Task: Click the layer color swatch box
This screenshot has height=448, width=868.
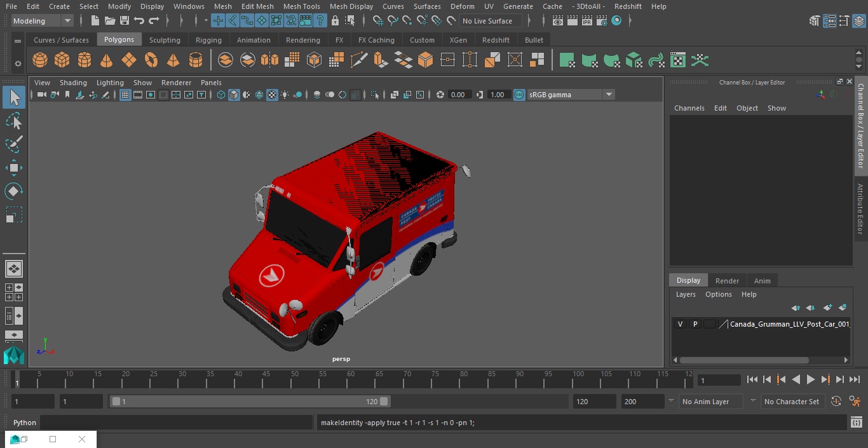Action: (x=709, y=324)
